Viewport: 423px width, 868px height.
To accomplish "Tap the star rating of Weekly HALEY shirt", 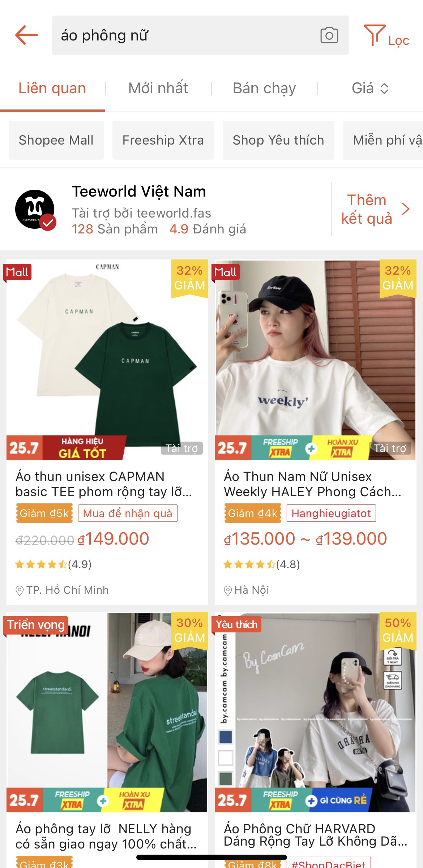I will coord(261,564).
